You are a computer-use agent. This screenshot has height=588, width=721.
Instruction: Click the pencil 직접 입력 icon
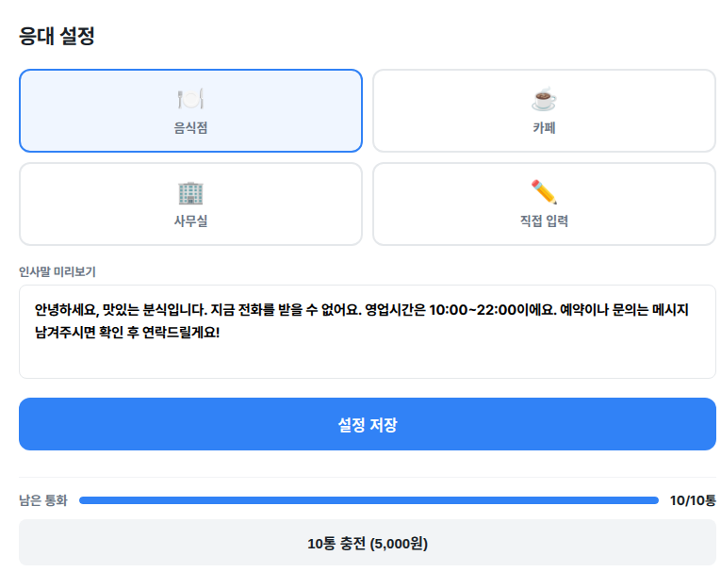[x=544, y=192]
